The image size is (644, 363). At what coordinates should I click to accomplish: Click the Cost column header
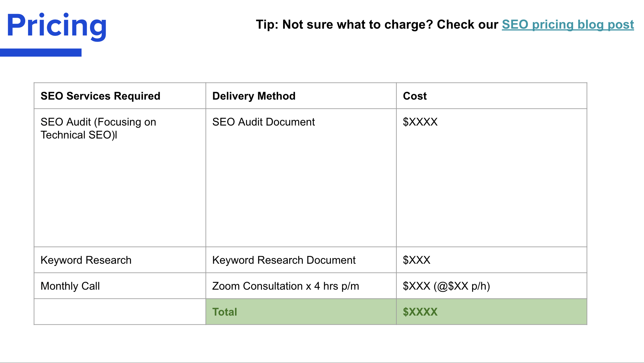coord(415,96)
